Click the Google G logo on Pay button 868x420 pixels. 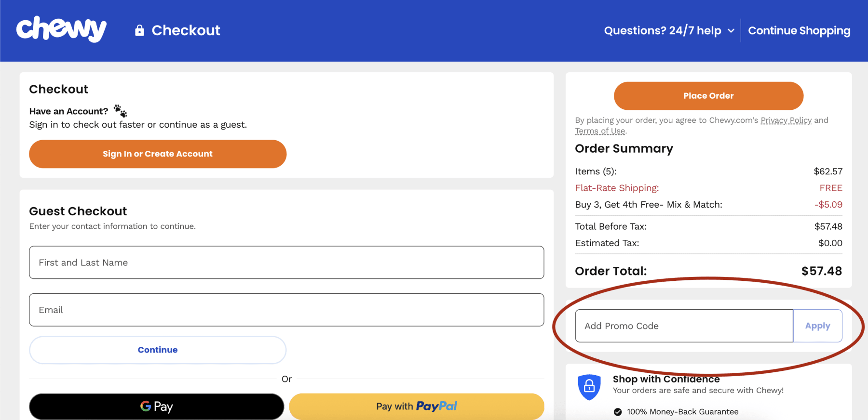[x=145, y=406]
